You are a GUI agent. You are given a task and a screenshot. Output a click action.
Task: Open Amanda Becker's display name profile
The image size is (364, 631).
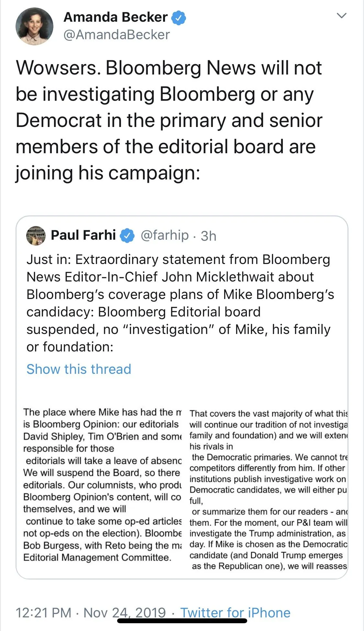coord(116,17)
